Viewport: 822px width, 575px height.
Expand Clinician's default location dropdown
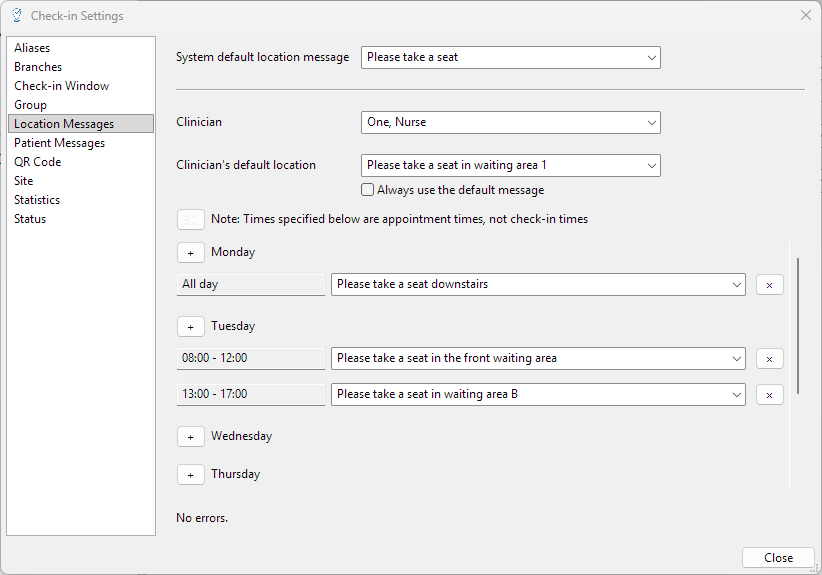click(x=510, y=165)
